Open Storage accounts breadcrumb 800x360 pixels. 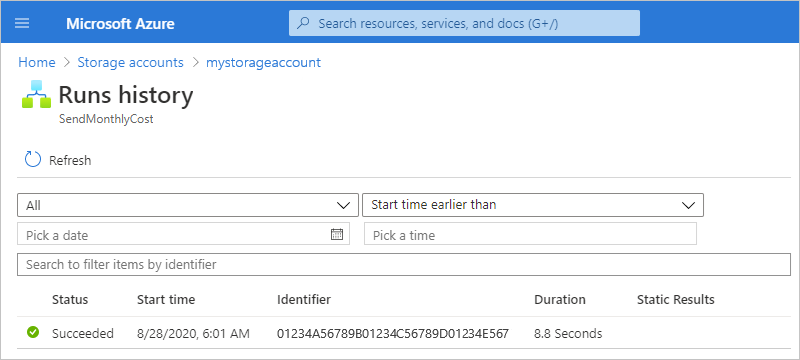130,62
